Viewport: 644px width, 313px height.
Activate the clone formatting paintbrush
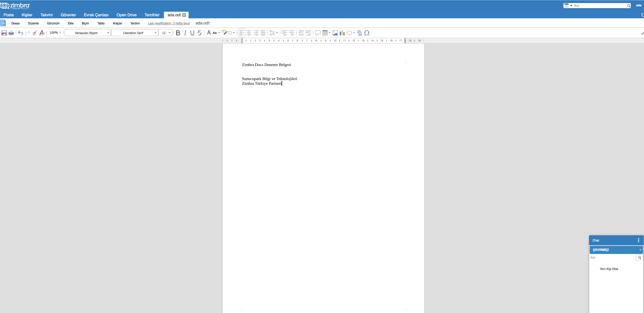pyautogui.click(x=35, y=33)
